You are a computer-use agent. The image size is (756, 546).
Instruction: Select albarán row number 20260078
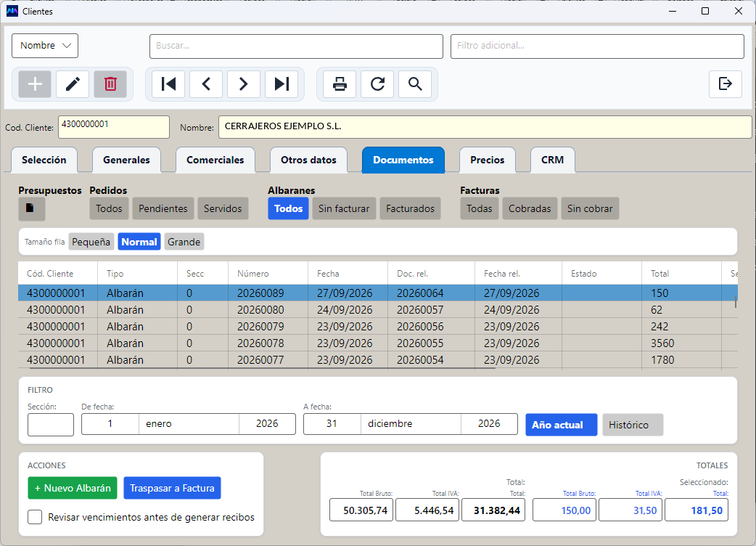(x=377, y=343)
